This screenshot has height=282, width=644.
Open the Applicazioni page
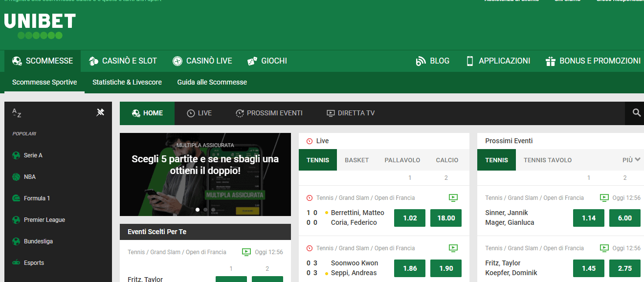pos(498,61)
